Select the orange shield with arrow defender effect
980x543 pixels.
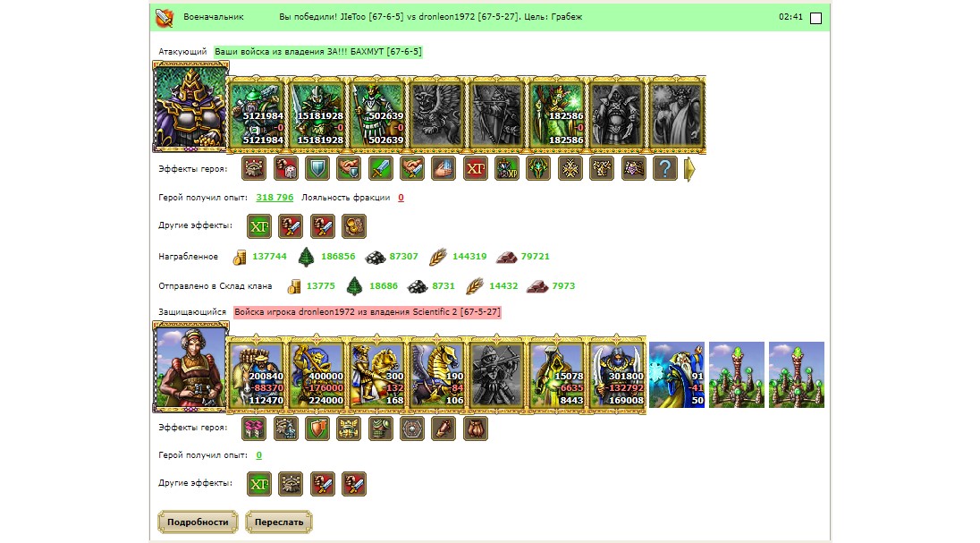tap(317, 428)
